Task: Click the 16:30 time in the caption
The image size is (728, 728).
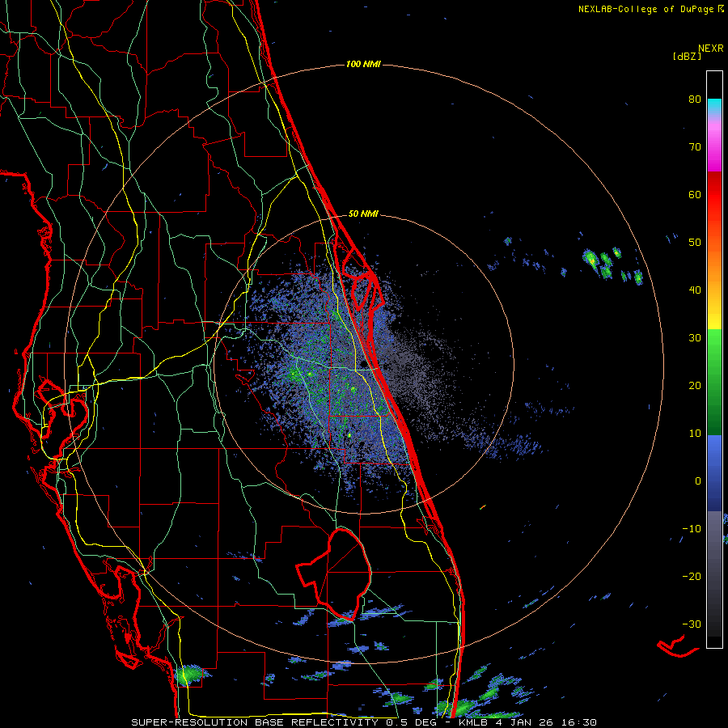Action: 580,722
